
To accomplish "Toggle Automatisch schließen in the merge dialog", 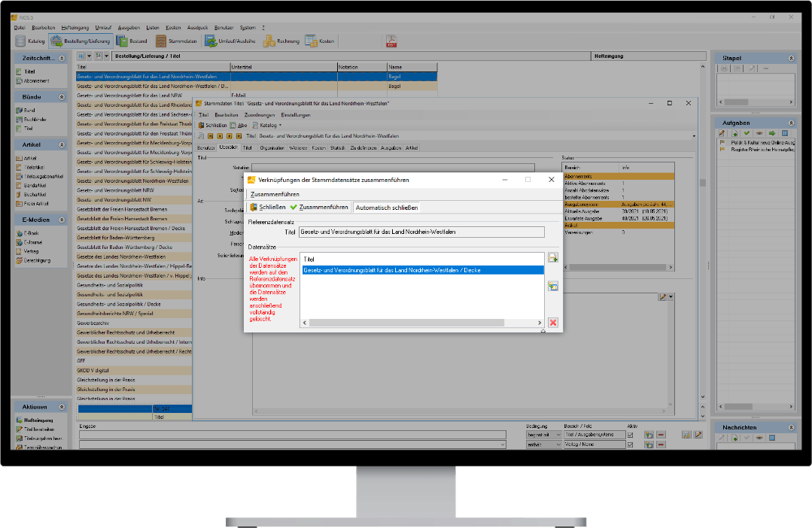I will pos(386,208).
